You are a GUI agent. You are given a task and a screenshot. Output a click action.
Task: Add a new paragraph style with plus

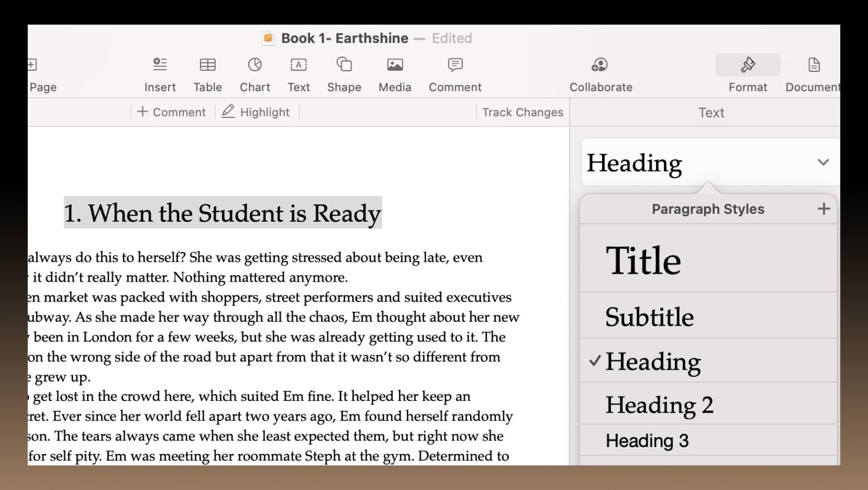tap(823, 209)
